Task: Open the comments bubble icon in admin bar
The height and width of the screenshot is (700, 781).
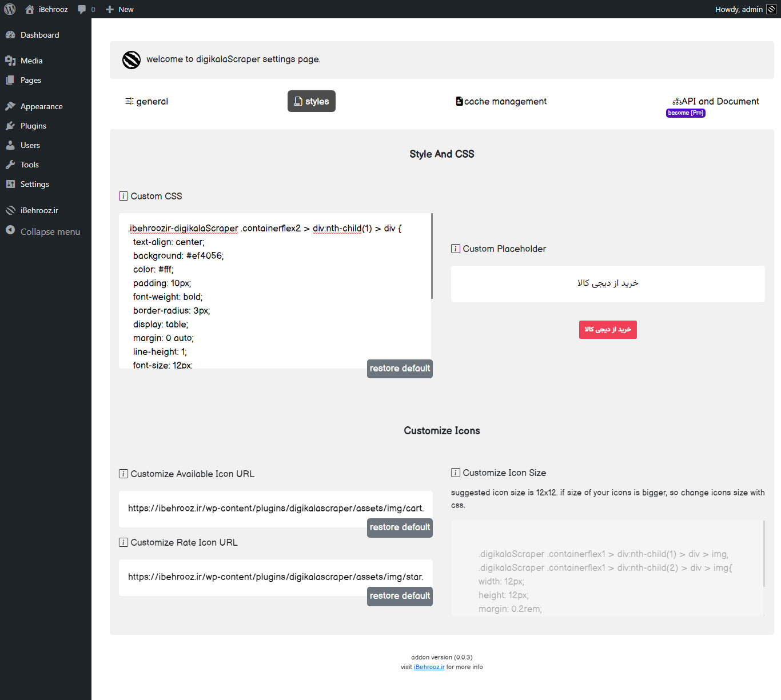Action: coord(82,9)
